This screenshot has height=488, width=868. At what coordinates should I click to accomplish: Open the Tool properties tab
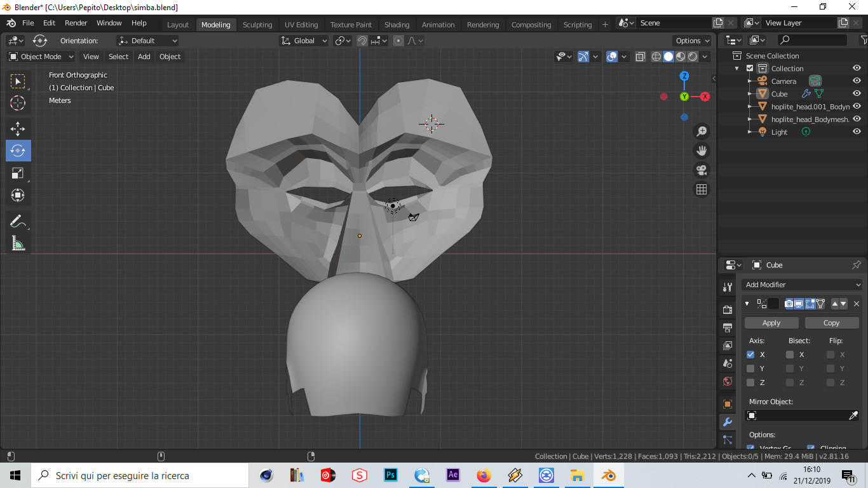tap(728, 287)
